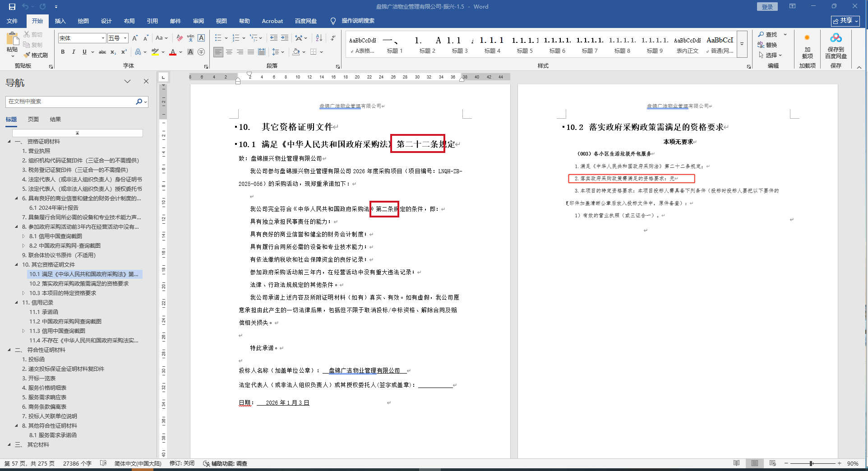Switch to Read Mode view in the status bar
The image size is (868, 471).
point(736,463)
